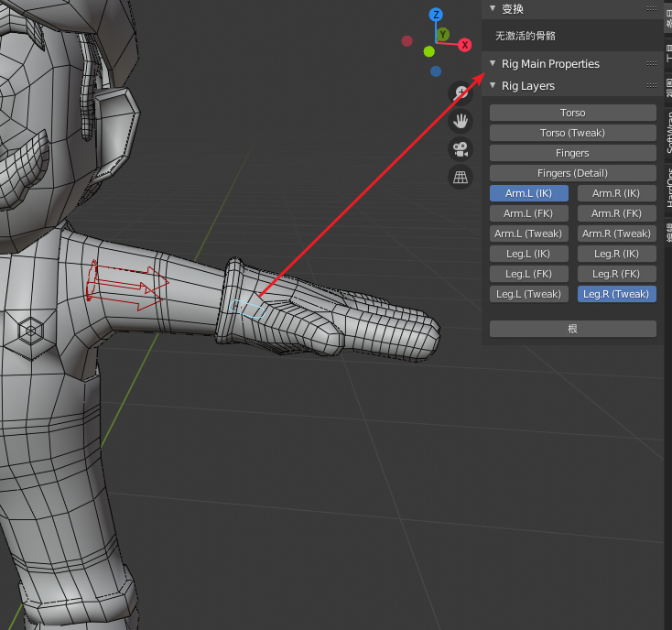The width and height of the screenshot is (672, 630).
Task: Collapse the Rig Layers panel
Action: pos(493,86)
